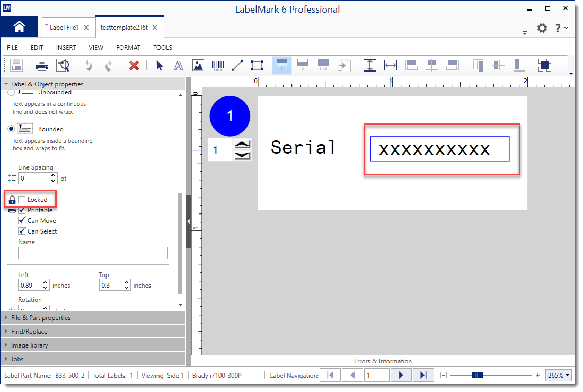Enable the Locked checkbox
The image size is (583, 392).
click(x=22, y=200)
